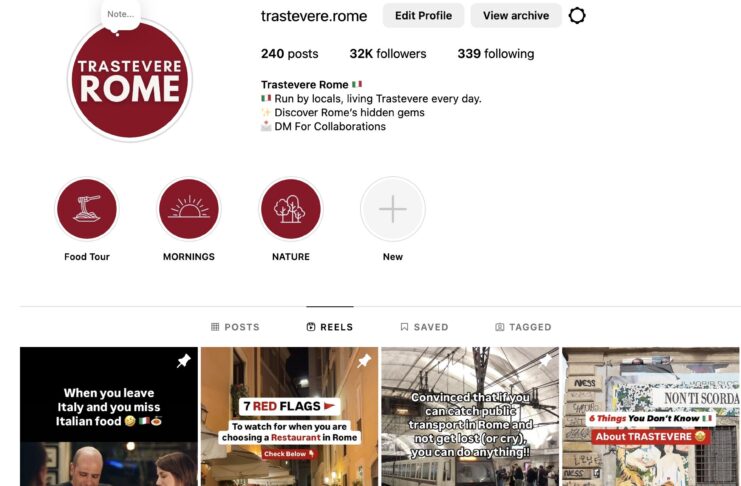Open the Food Tour highlight
Screen dimensions: 741x486
87,209
